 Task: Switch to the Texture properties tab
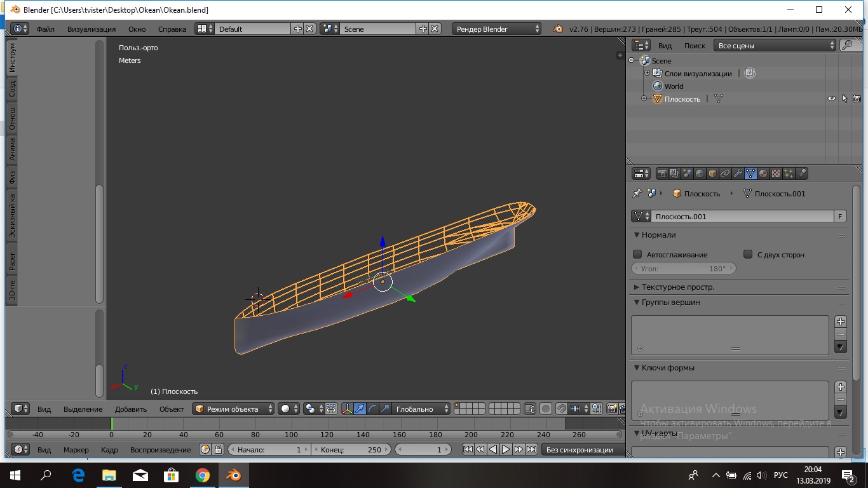pos(776,173)
